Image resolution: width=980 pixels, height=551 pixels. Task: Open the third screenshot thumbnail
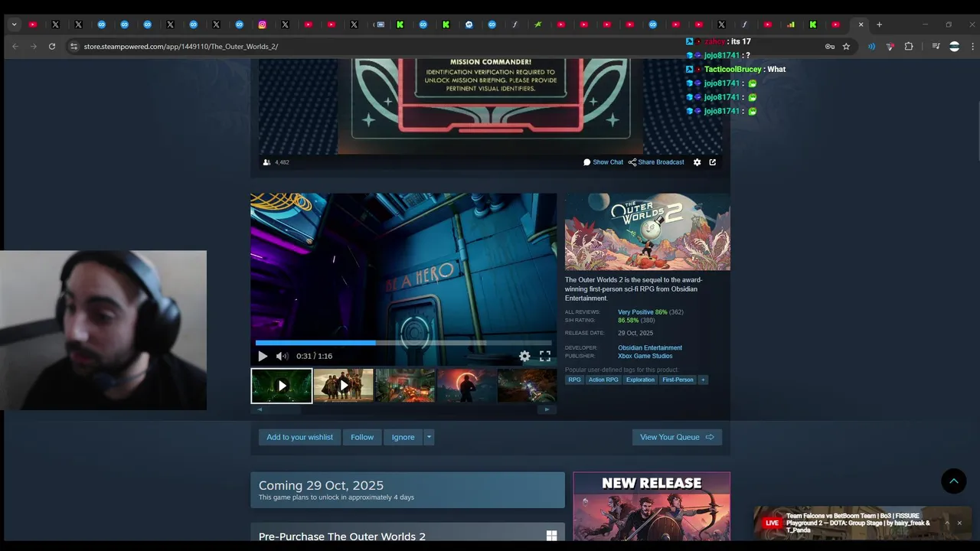405,386
